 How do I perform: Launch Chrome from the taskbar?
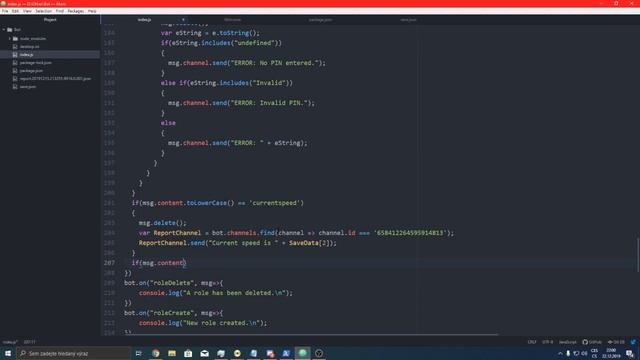click(156, 353)
